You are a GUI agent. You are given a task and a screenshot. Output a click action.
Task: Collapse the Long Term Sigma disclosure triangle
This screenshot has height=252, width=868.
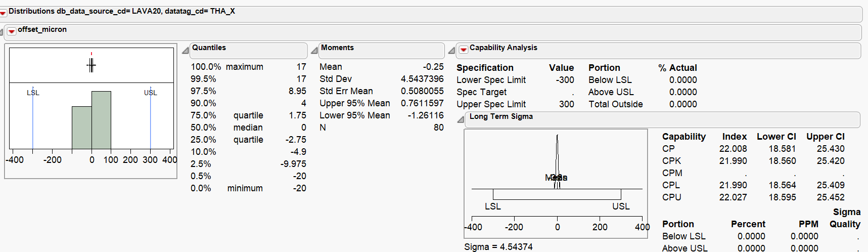tap(461, 119)
